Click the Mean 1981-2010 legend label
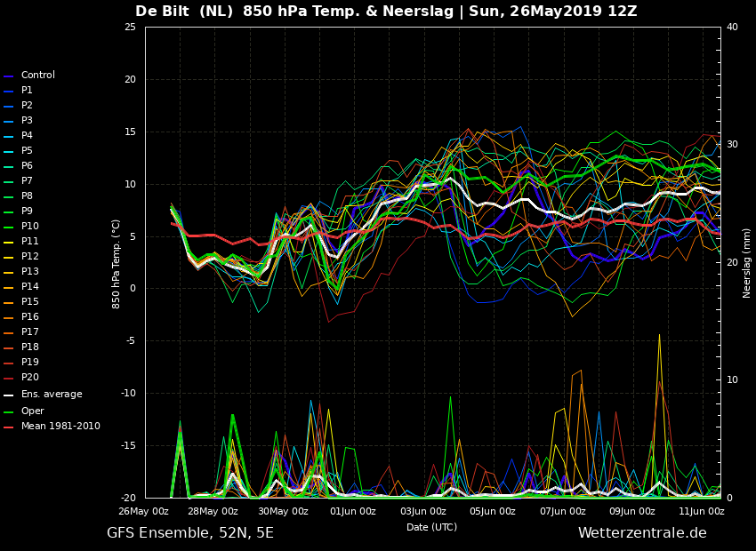The height and width of the screenshot is (551, 756). point(60,427)
